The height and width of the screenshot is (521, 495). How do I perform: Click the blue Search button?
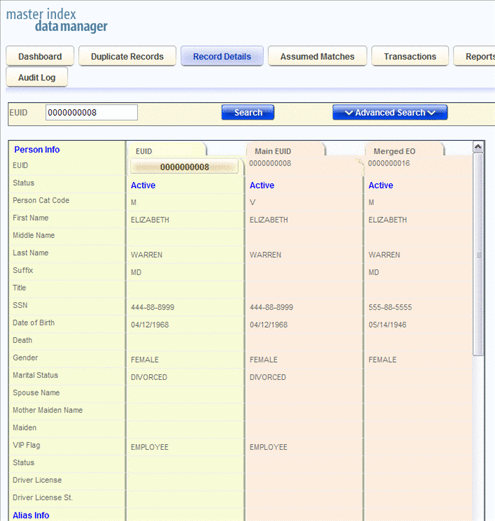pyautogui.click(x=248, y=112)
